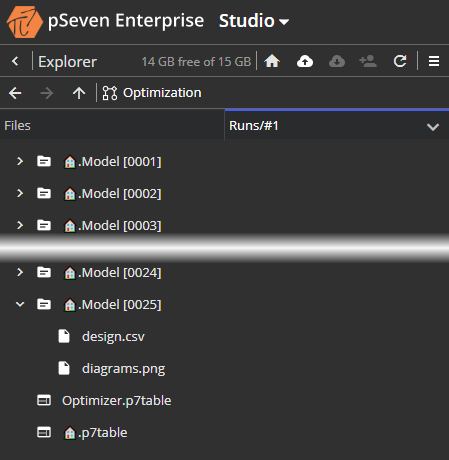Go up one folder level

[x=79, y=93]
